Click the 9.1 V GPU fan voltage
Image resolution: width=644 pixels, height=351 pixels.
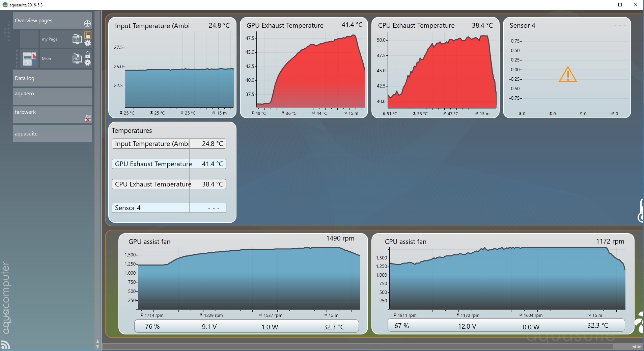[209, 327]
